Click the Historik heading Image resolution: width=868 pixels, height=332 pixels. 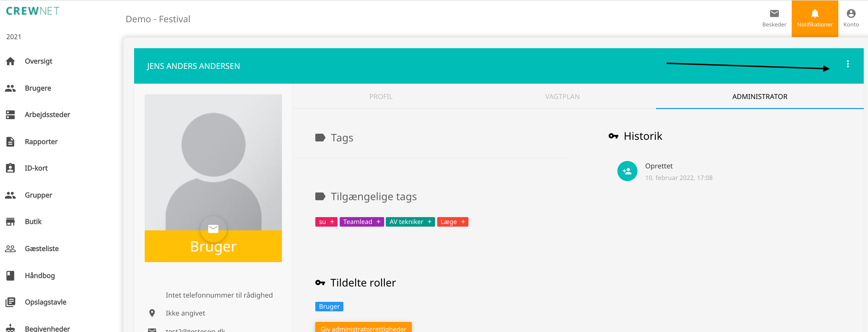[643, 136]
